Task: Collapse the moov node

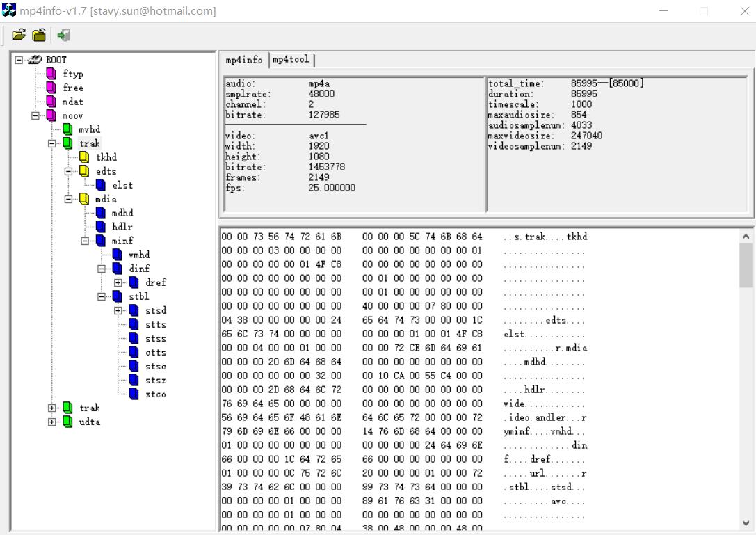Action: [x=35, y=115]
